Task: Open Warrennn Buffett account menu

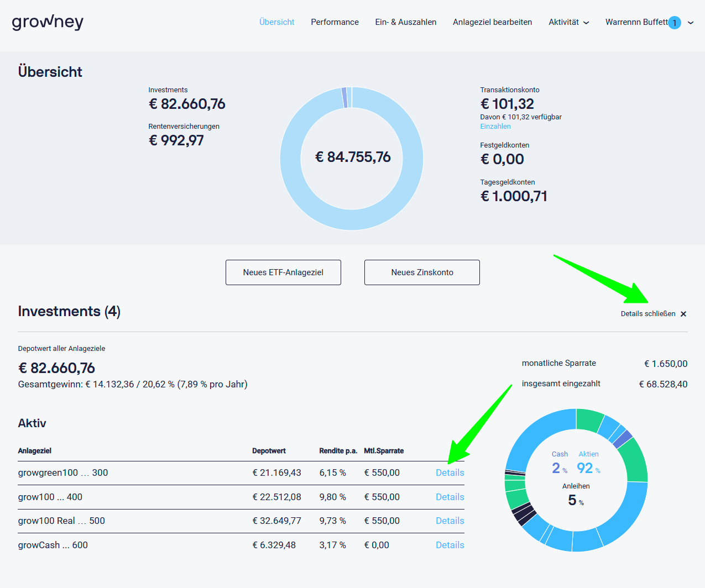Action: [x=636, y=22]
